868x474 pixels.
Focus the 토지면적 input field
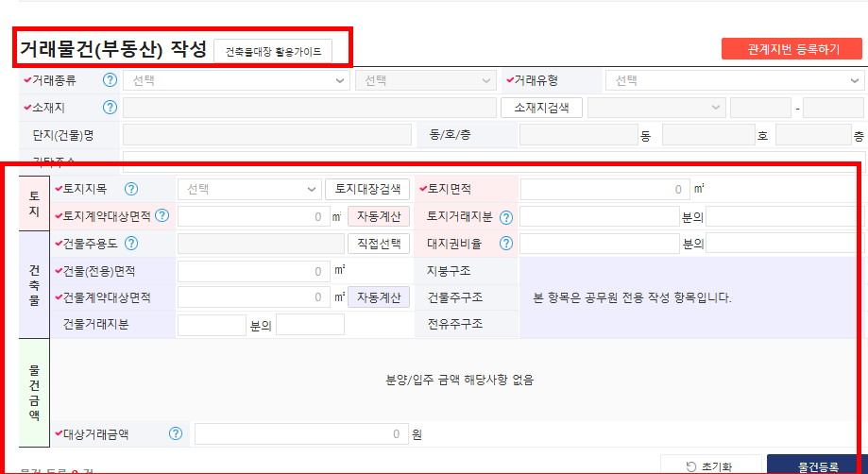[x=605, y=189]
